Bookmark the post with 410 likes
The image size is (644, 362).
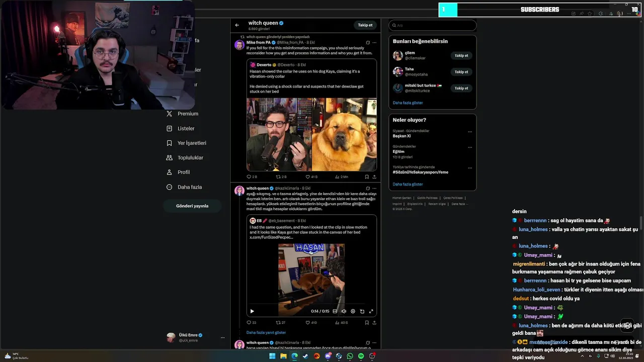(367, 323)
